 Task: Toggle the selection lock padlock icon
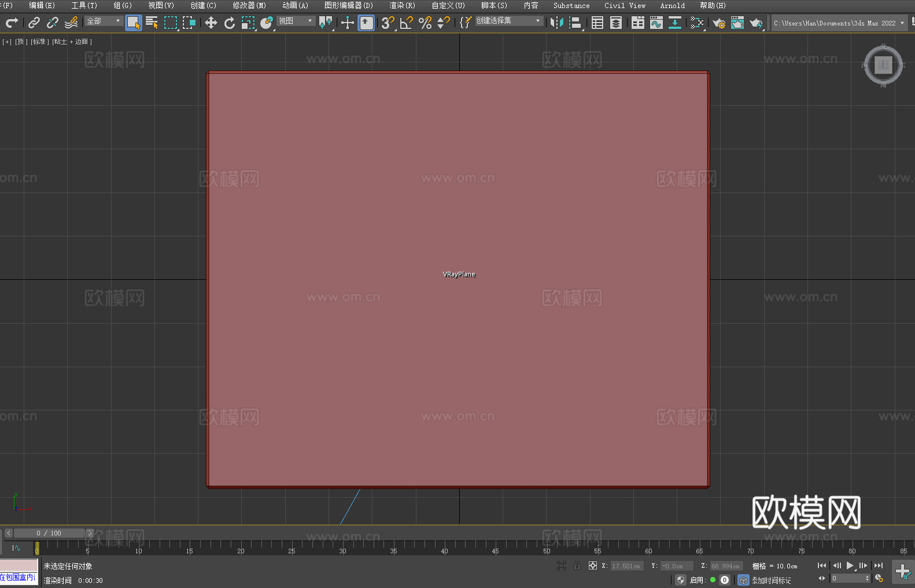click(x=577, y=565)
